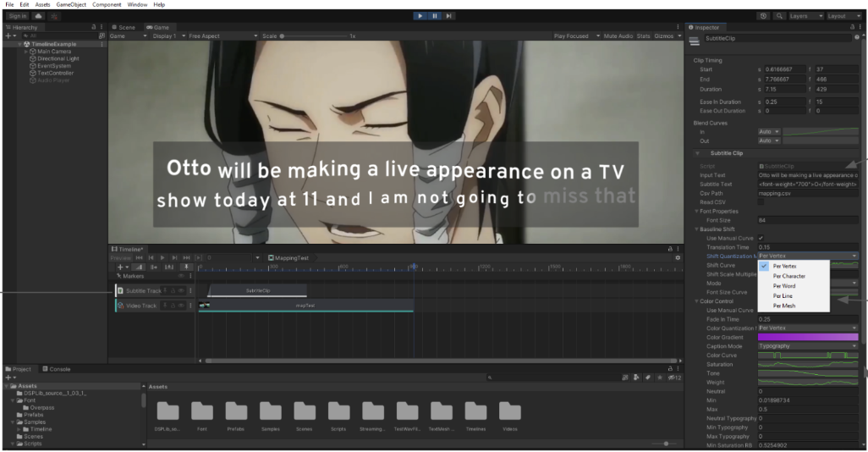Collapse the Subtitle Clip section
868x452 pixels.
click(x=697, y=153)
